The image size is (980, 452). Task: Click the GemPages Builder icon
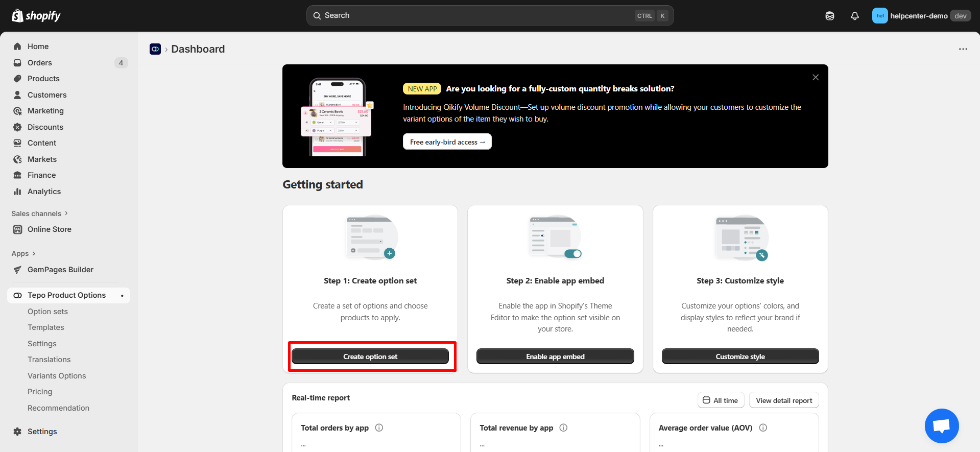[x=17, y=270]
